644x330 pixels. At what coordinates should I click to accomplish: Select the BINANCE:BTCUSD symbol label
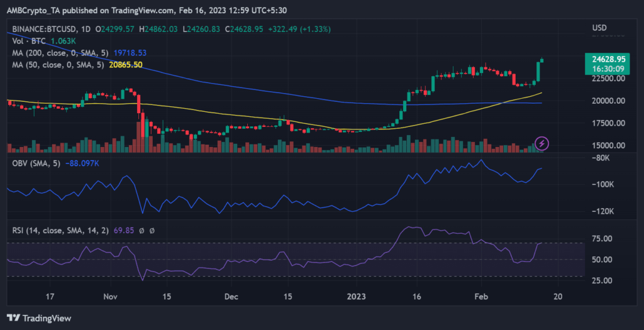click(46, 30)
